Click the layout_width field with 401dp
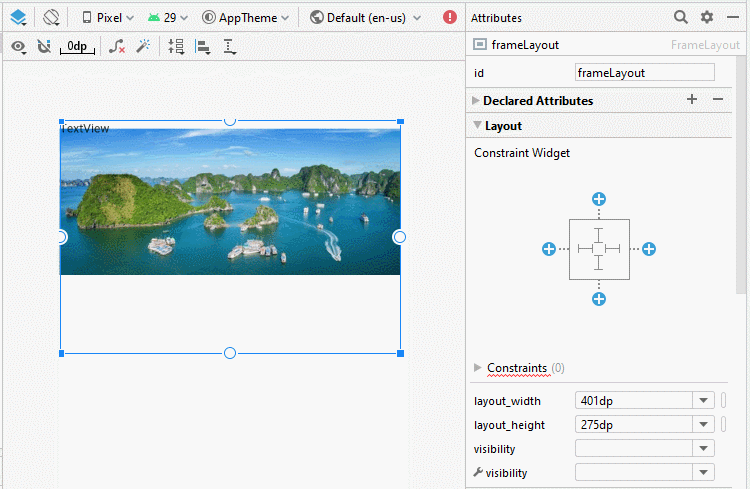750x489 pixels. 633,400
